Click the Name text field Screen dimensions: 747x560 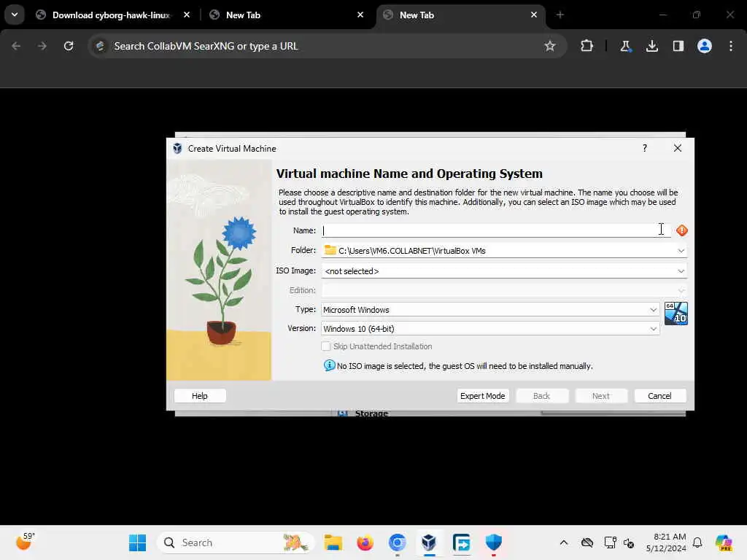pos(496,230)
